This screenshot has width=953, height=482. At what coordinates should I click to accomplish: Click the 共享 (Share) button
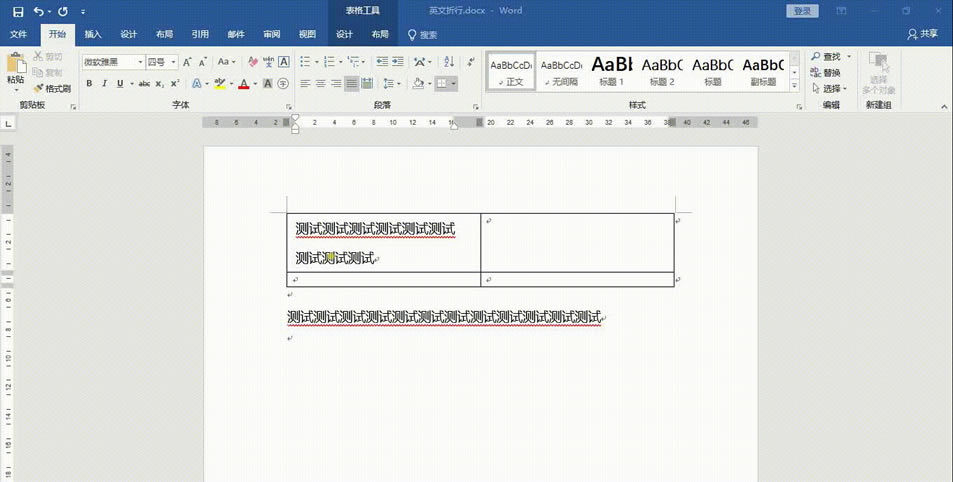(x=922, y=35)
